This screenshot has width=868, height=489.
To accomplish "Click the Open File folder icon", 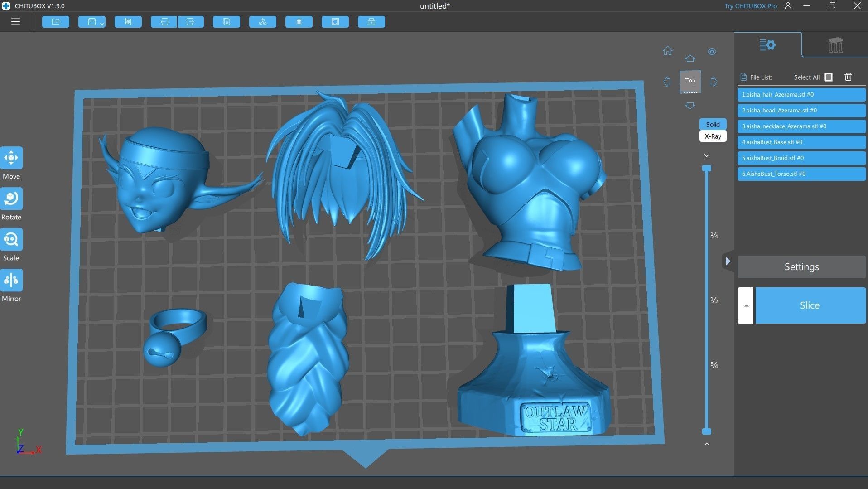I will [x=56, y=22].
